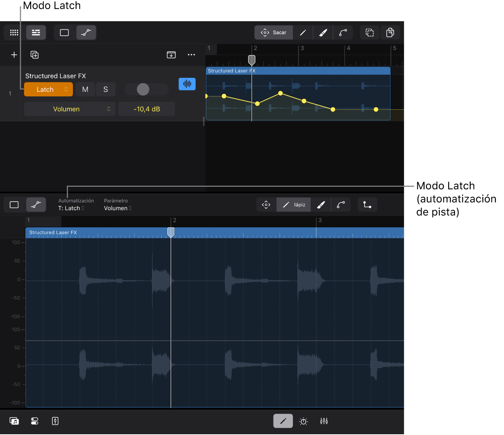
Task: Toggle automation view in top toolbar
Action: tap(86, 33)
